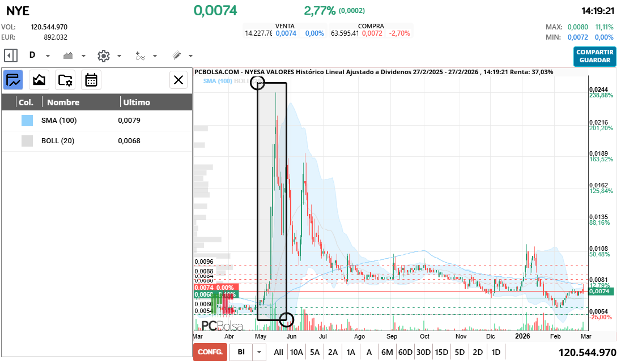Viewport: 625px width, 364px height.
Task: Click the clock time 14:19:21
Action: tap(597, 11)
